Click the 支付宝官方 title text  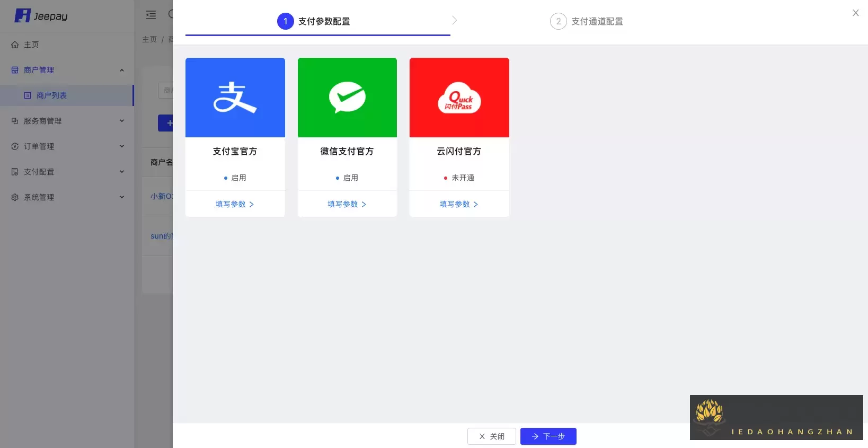point(235,152)
